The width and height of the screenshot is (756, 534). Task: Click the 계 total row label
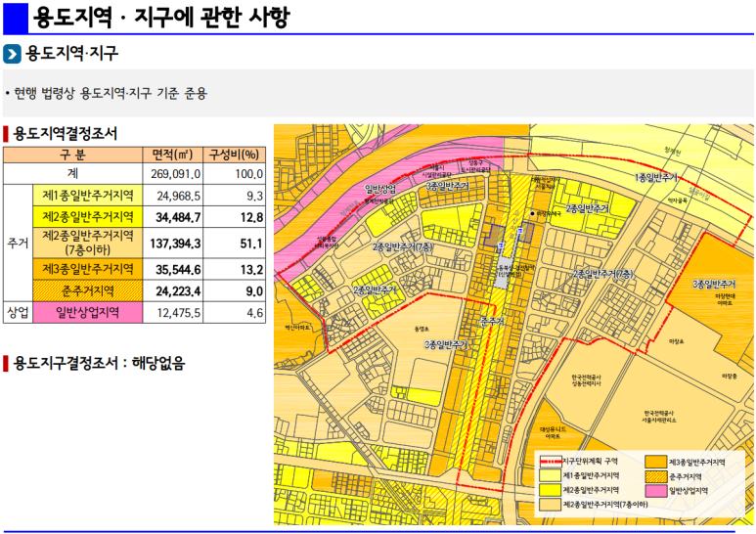pos(72,173)
